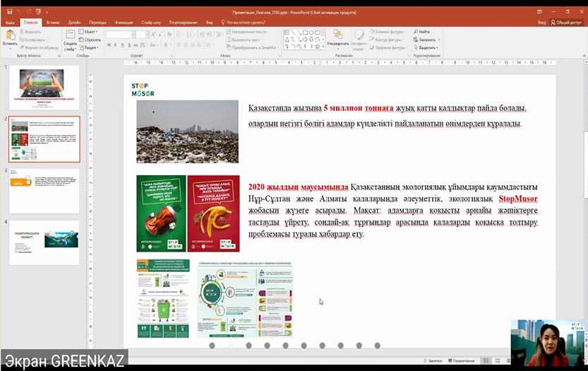Open the Select (Выделить) dropdown
This screenshot has height=371, width=588.
pyautogui.click(x=426, y=48)
